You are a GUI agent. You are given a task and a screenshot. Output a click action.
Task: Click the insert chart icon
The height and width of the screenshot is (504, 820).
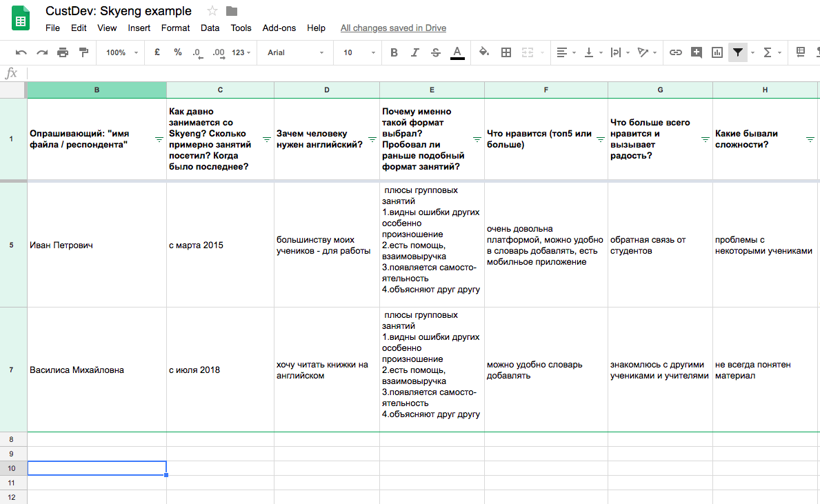tap(717, 52)
